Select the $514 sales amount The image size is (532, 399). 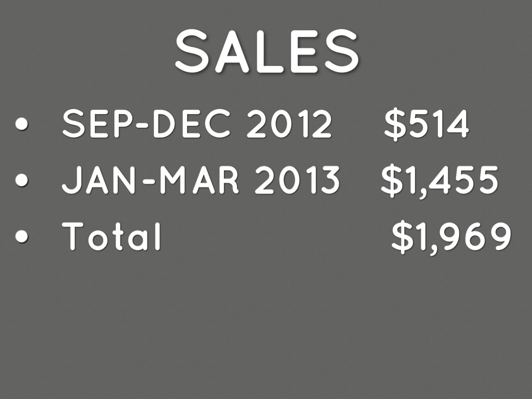427,125
